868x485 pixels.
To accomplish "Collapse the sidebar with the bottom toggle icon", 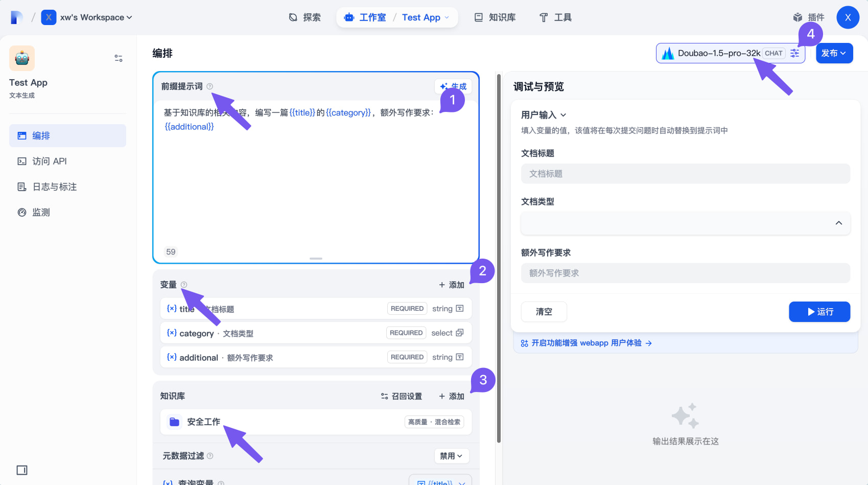I will coord(22,470).
